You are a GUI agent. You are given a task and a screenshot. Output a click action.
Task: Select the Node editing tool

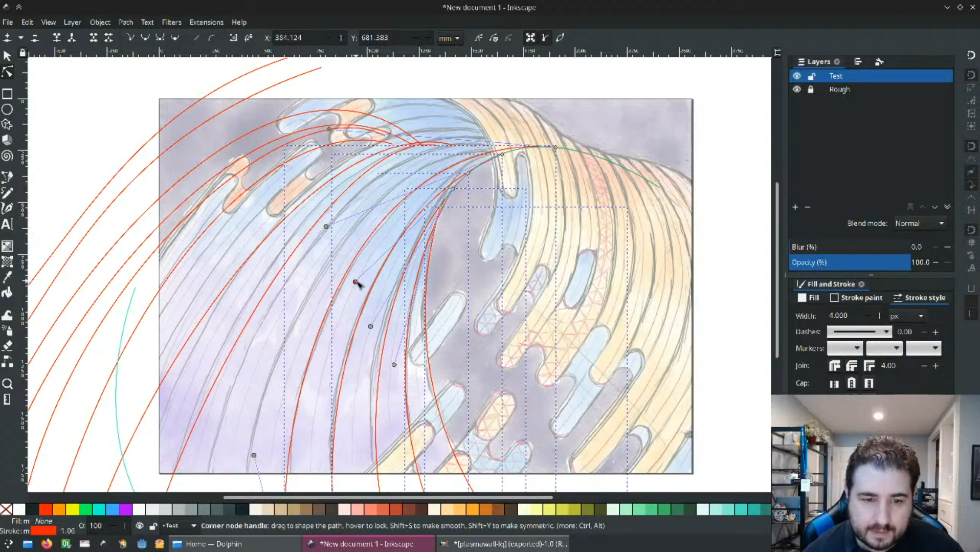pos(7,73)
